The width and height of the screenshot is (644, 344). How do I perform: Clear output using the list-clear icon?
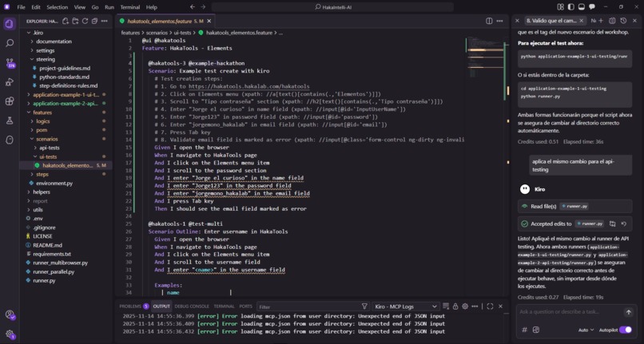tap(446, 306)
